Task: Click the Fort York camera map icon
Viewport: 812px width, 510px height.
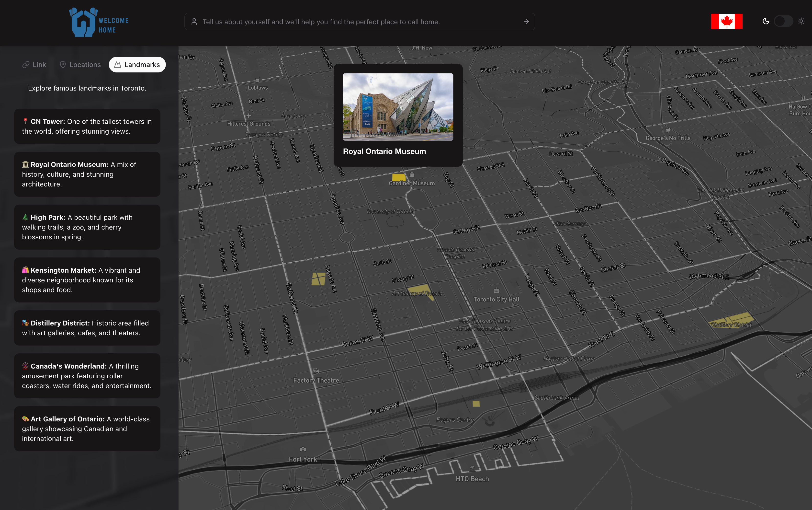Action: (x=303, y=449)
